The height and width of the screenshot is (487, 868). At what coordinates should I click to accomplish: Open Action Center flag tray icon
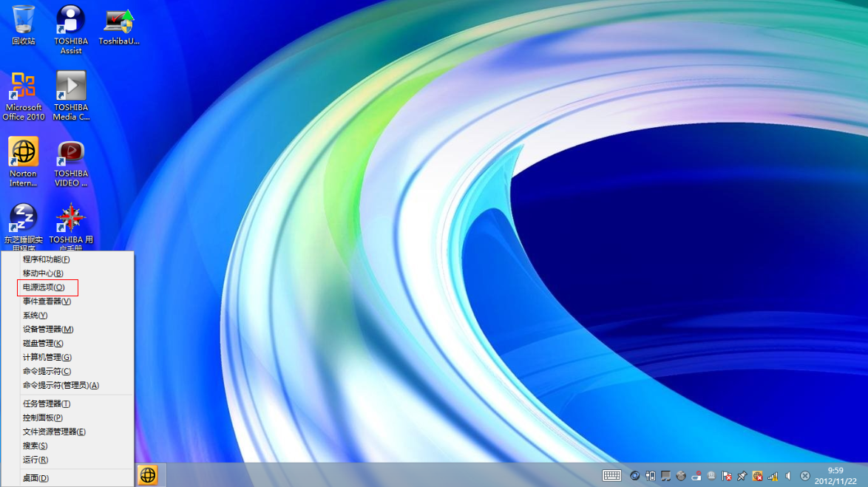point(727,476)
